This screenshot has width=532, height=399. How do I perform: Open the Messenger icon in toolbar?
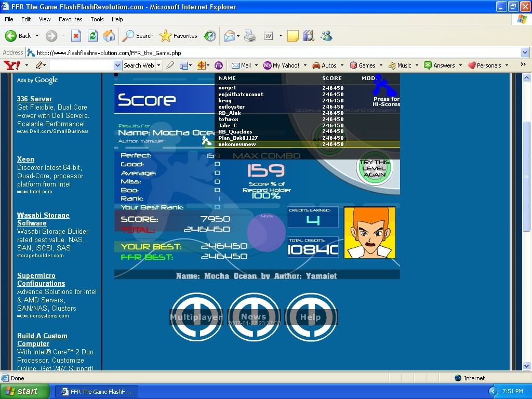pyautogui.click(x=326, y=36)
